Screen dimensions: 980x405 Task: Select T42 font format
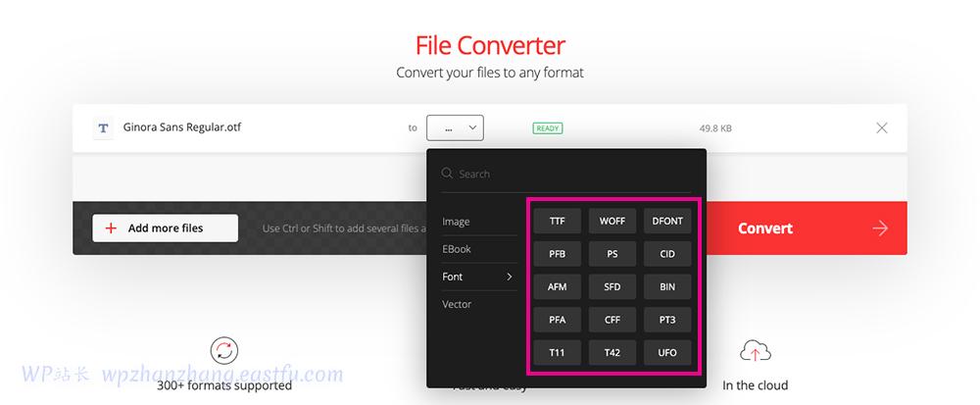pos(612,352)
